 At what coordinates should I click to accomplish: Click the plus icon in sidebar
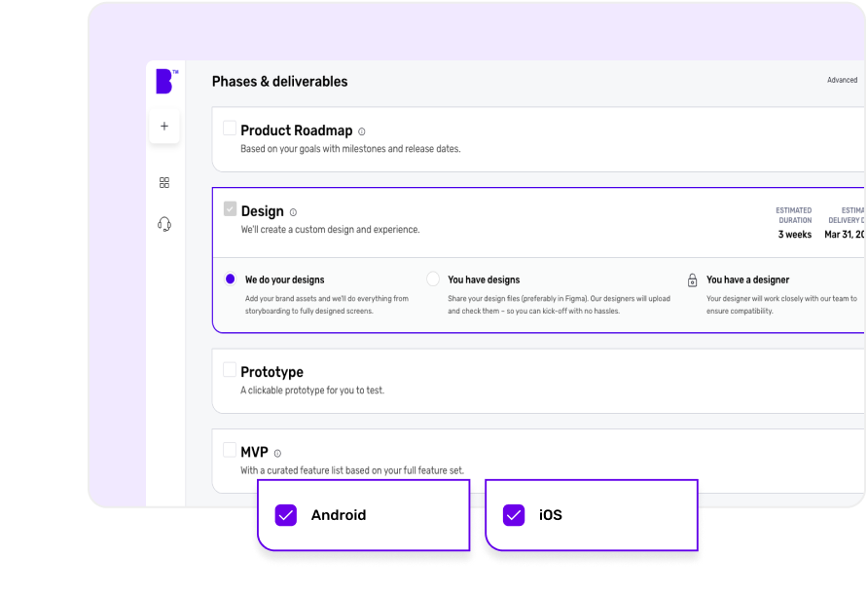[164, 127]
